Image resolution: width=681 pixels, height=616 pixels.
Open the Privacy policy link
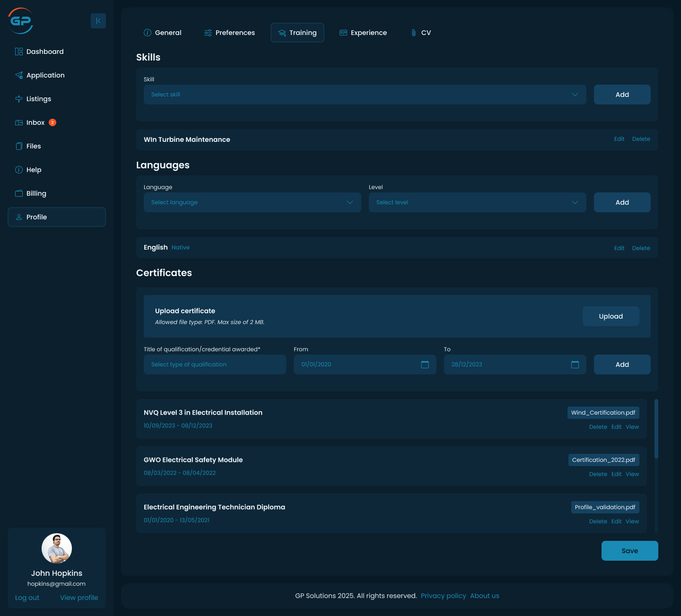tap(443, 596)
